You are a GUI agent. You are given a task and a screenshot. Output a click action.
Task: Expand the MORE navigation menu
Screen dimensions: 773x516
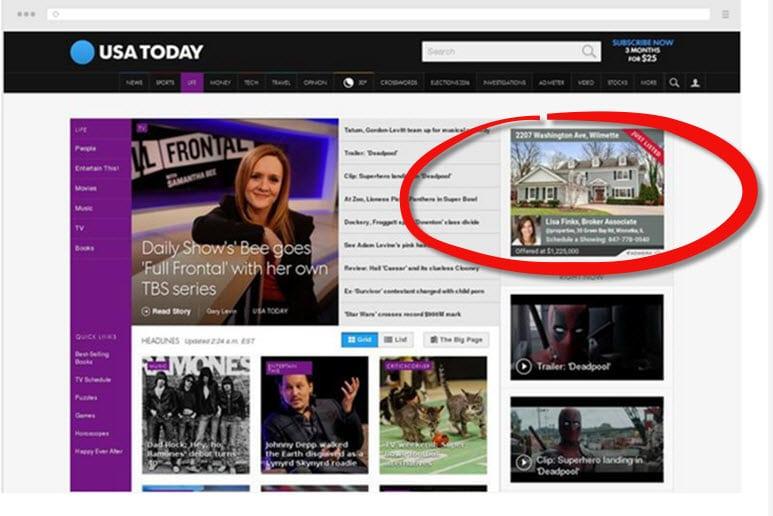pos(649,83)
